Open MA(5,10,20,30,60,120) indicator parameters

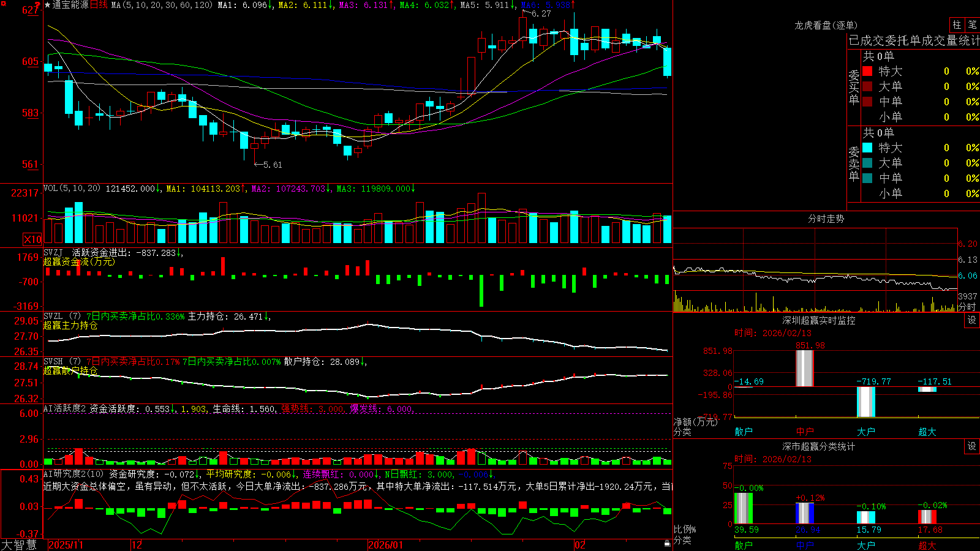point(162,5)
